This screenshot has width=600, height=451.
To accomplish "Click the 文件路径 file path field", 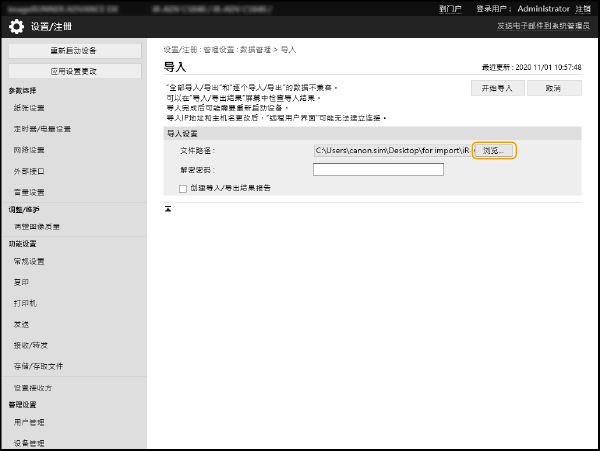I will point(391,151).
